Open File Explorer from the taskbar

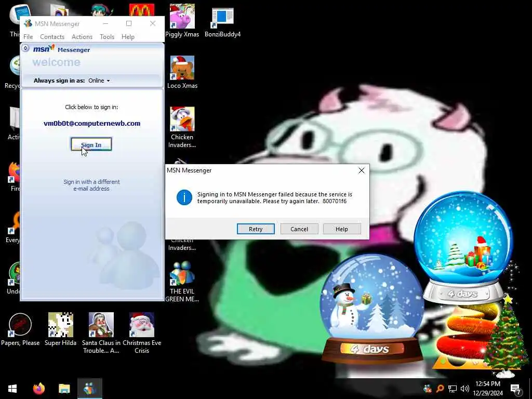coord(64,389)
